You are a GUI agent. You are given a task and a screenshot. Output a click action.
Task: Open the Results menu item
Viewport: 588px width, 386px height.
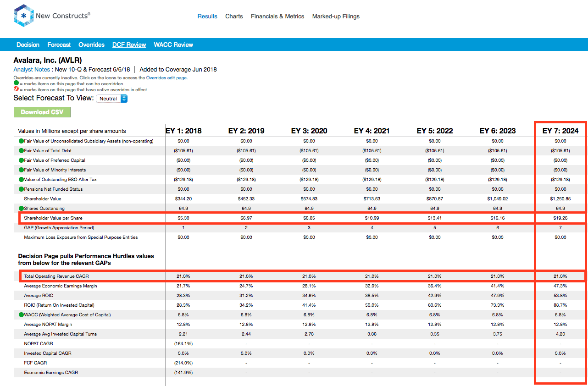point(207,16)
